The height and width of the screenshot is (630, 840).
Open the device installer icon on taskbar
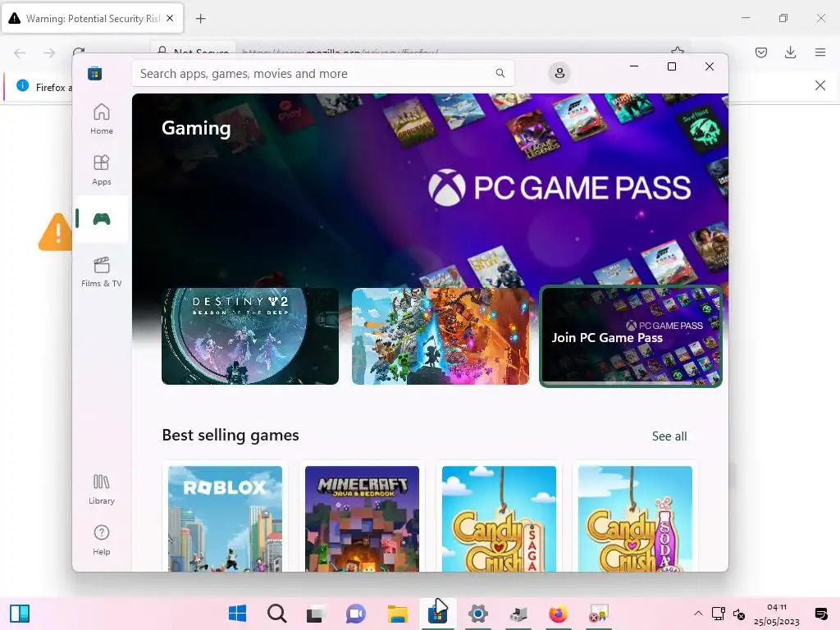tap(518, 614)
